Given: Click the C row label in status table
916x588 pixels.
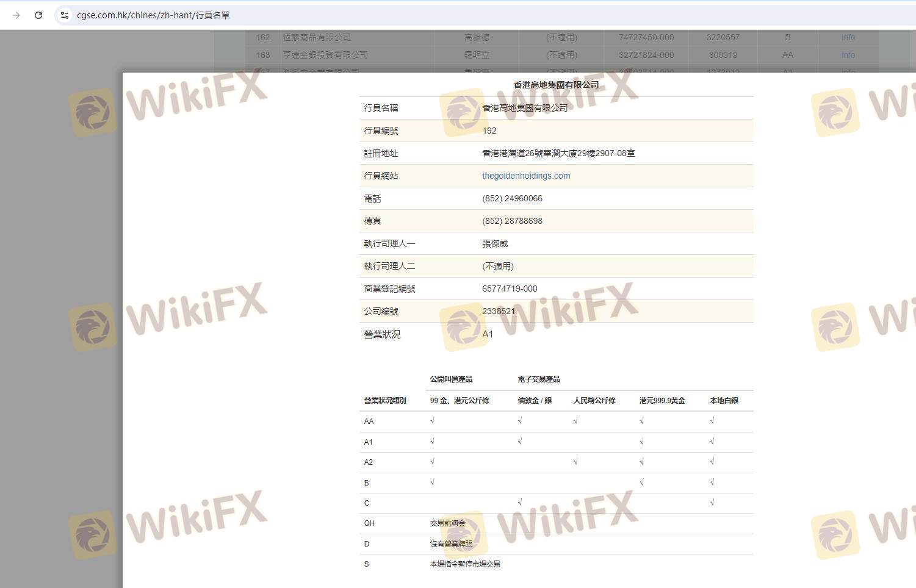Looking at the screenshot, I should tap(366, 503).
